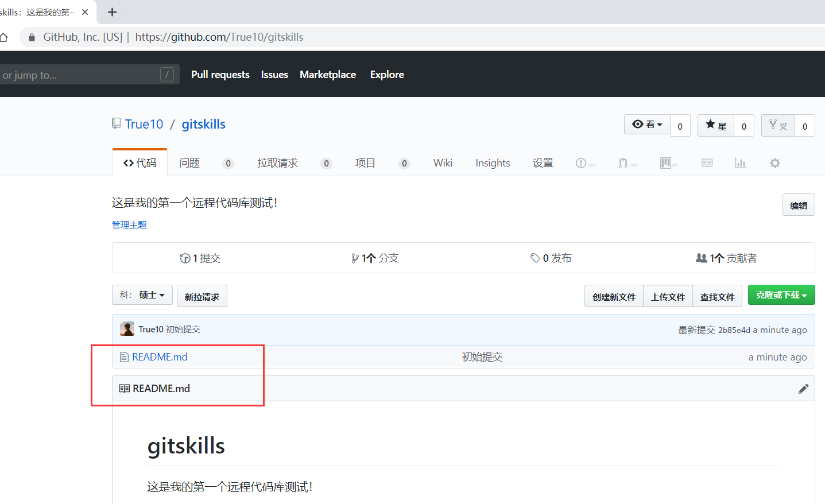Open the True10 owner profile link

(144, 124)
